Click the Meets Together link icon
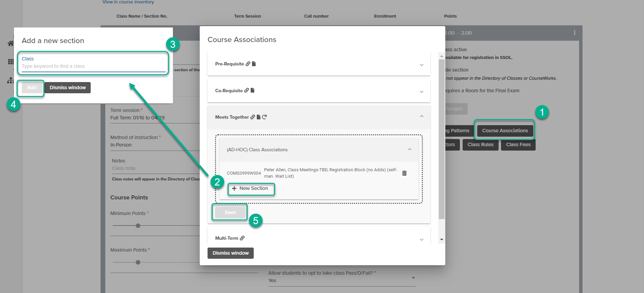644x293 pixels. tap(253, 117)
